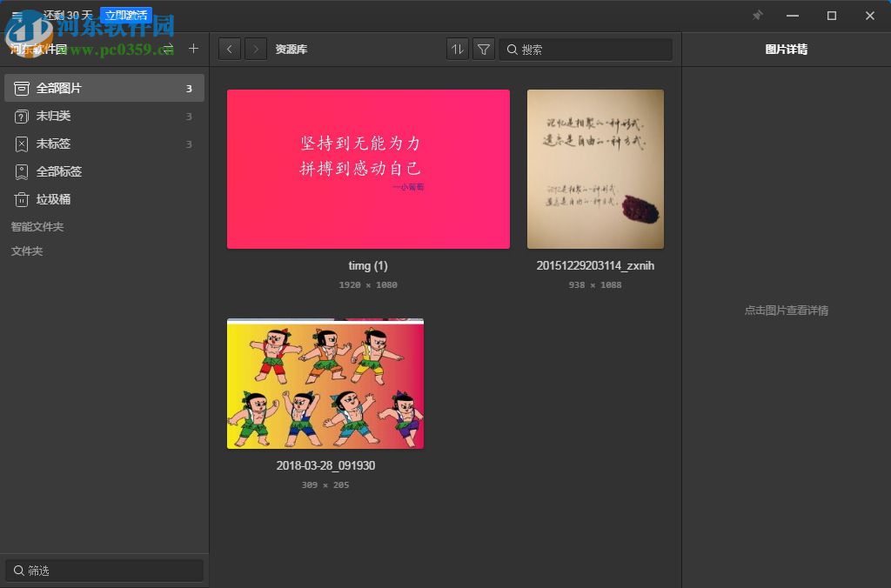Open All Tags (全部标签) in the sidebar
The width and height of the screenshot is (891, 588).
coord(21,171)
